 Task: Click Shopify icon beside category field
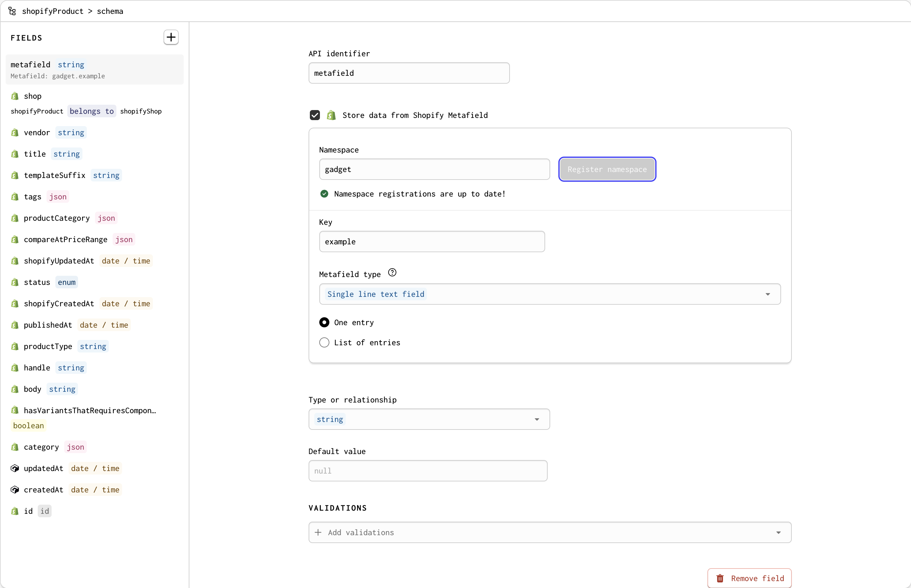(15, 447)
